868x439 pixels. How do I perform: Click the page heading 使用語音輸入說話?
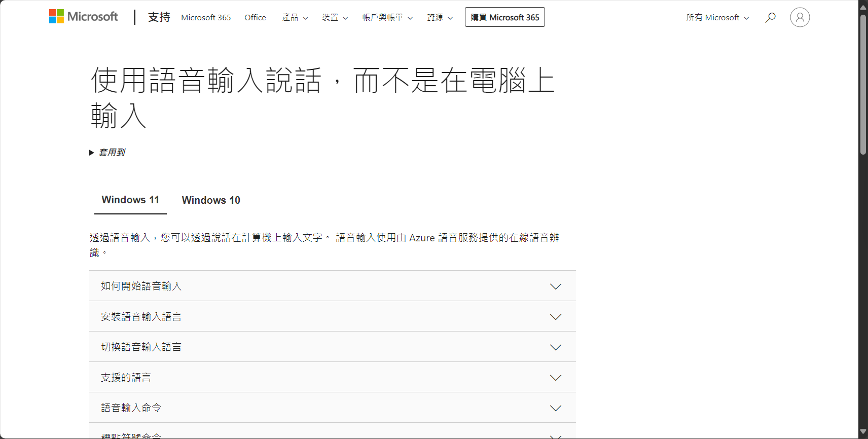pos(323,98)
